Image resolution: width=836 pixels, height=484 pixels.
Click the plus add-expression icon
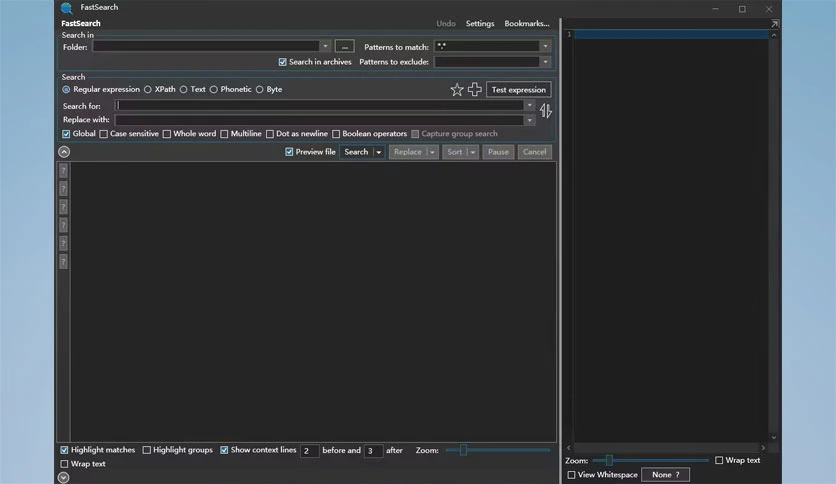(475, 90)
